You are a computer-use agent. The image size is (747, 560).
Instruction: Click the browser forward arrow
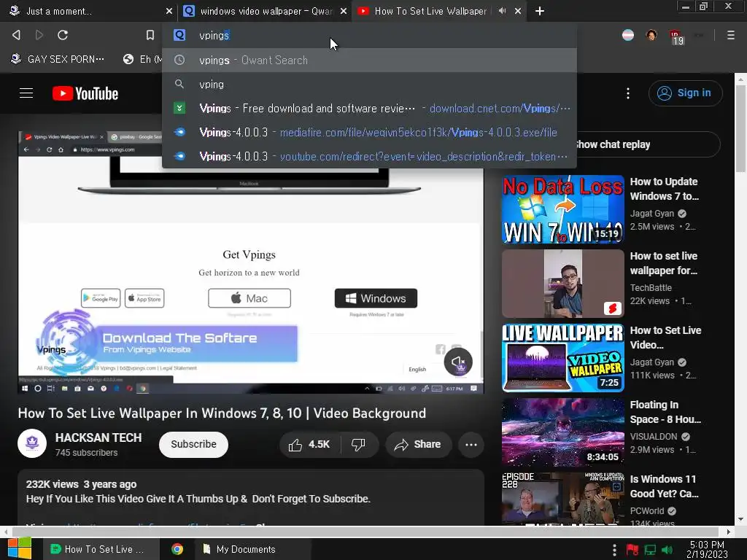pos(39,35)
